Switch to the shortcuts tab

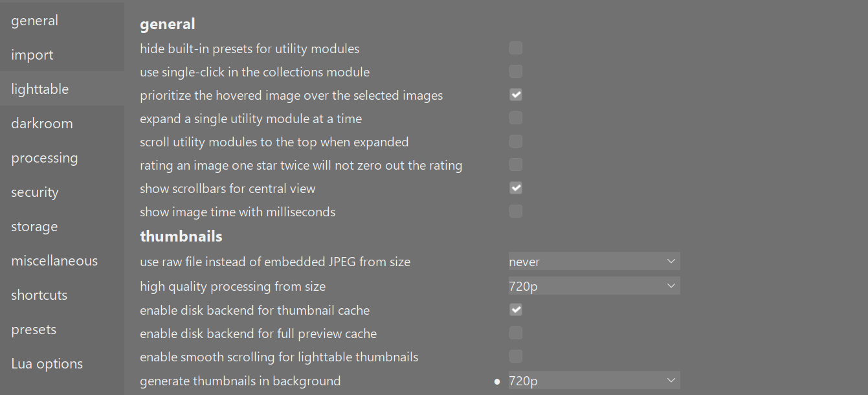click(x=39, y=295)
